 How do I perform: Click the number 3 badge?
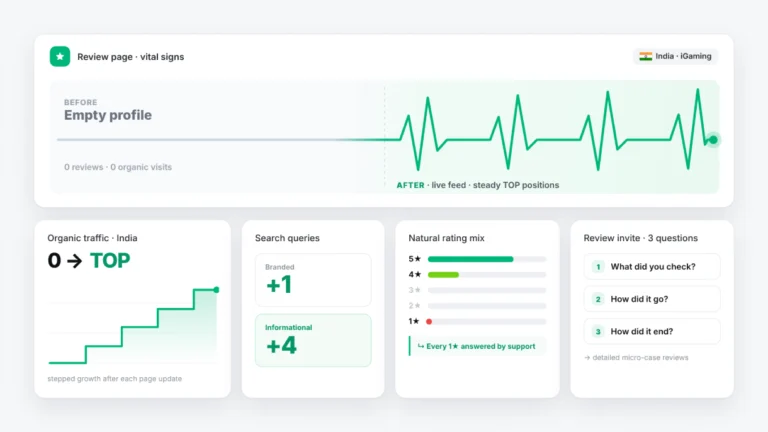coord(598,332)
